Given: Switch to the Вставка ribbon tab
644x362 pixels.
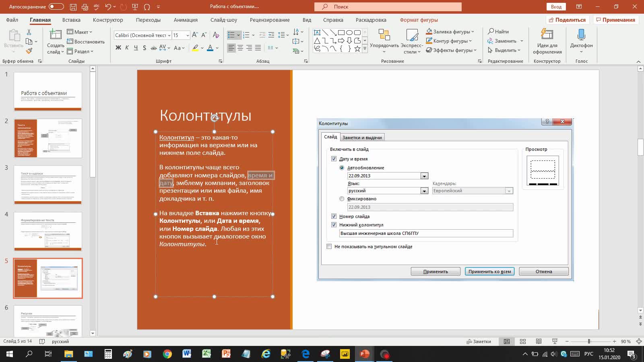Looking at the screenshot, I should pos(71,20).
